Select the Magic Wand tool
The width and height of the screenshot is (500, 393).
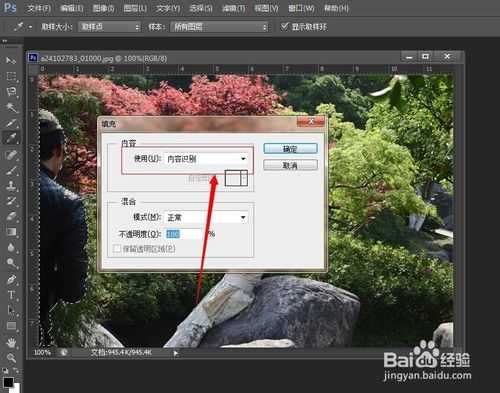(x=12, y=107)
